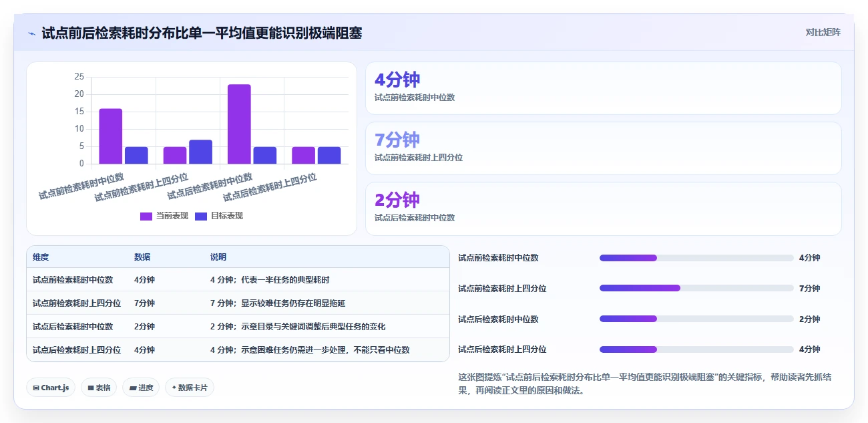Click the 试点后检索耗时上四分位 progress bar
This screenshot has height=423, width=868.
(696, 349)
